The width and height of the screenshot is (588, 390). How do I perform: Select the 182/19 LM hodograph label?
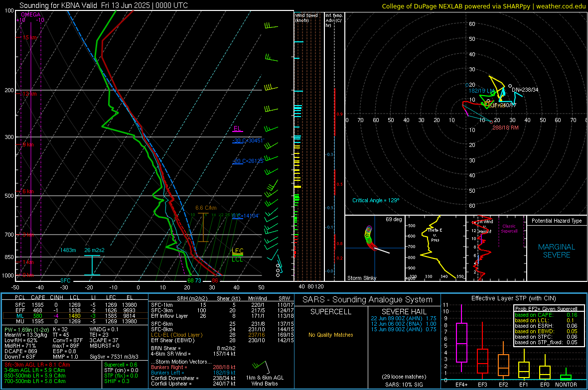pos(482,91)
